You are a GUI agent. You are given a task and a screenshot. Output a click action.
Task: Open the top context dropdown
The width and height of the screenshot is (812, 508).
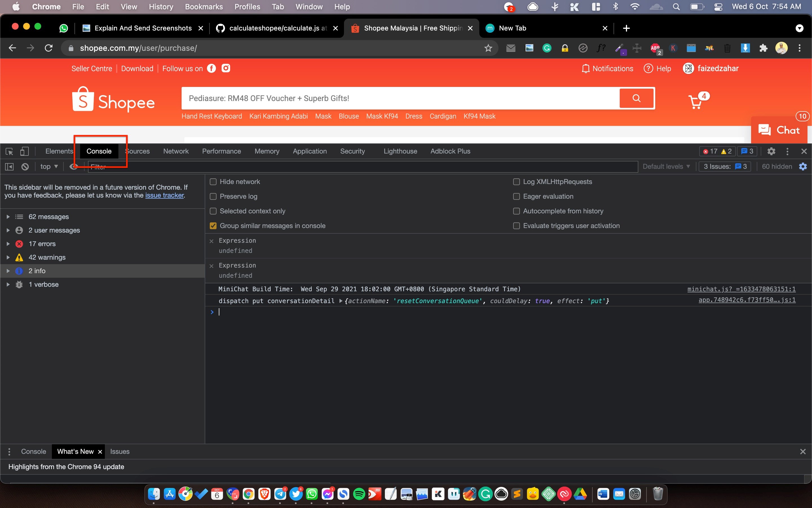[49, 167]
